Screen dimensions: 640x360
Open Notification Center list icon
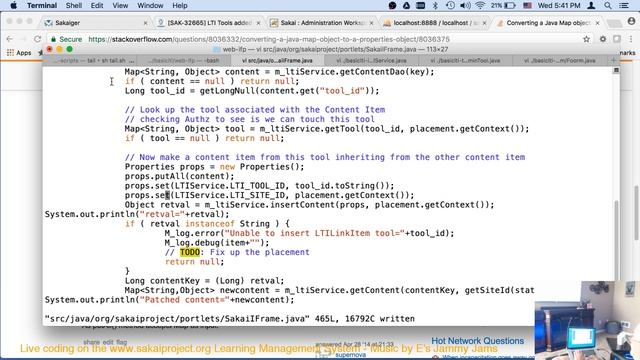pyautogui.click(x=624, y=5)
